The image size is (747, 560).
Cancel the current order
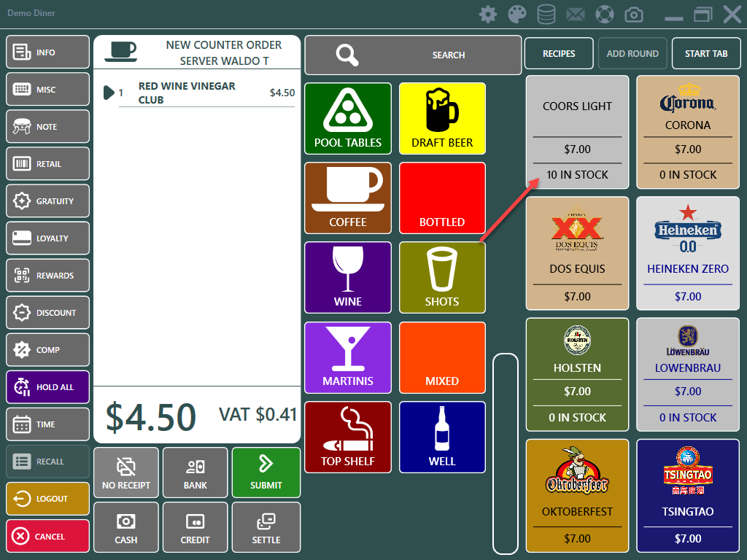pos(47,537)
